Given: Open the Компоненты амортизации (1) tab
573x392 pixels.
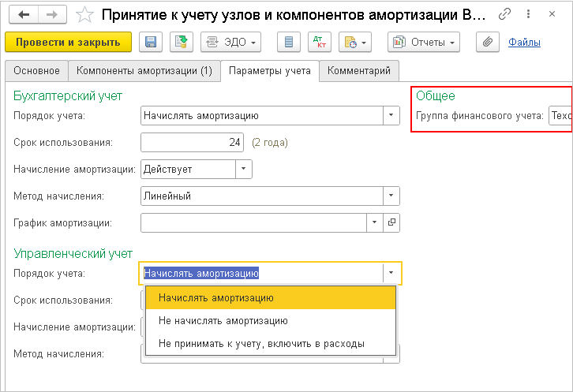Looking at the screenshot, I should (144, 71).
